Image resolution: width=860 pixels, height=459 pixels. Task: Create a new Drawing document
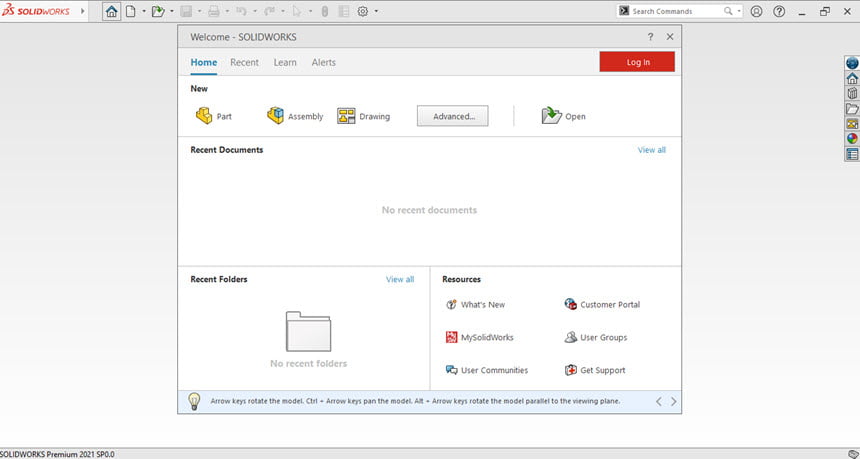click(x=364, y=116)
